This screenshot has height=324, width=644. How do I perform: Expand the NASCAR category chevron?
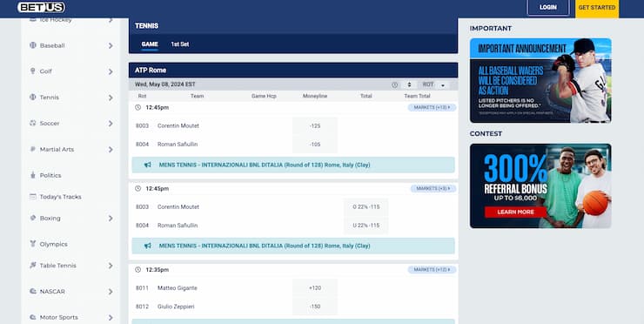pos(111,292)
